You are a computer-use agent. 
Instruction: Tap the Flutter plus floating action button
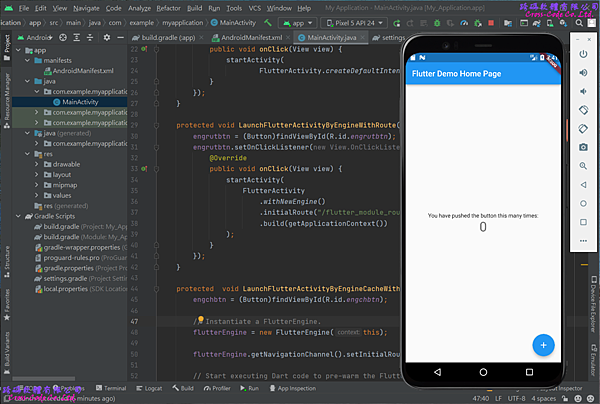[544, 344]
